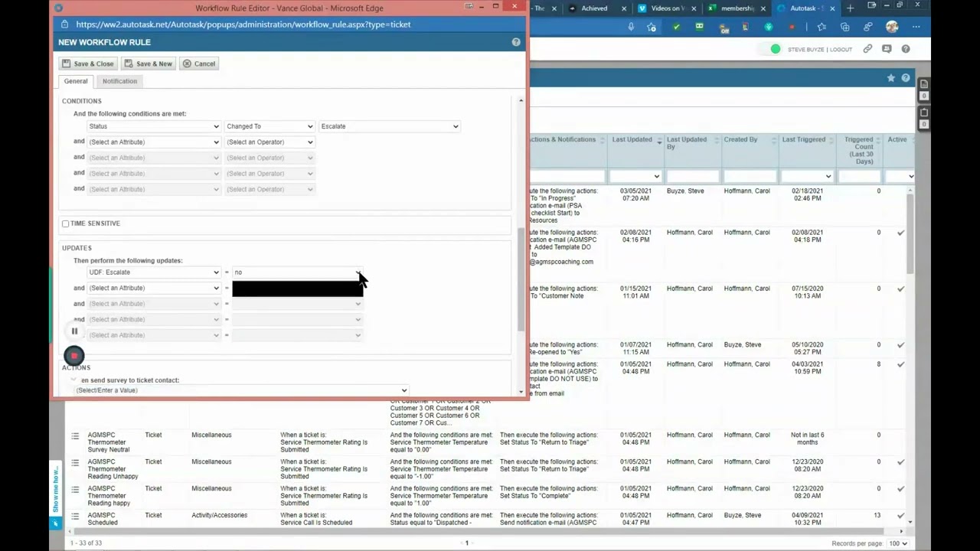Viewport: 980px width, 551px height.
Task: Open Edge collections
Action: point(844,28)
